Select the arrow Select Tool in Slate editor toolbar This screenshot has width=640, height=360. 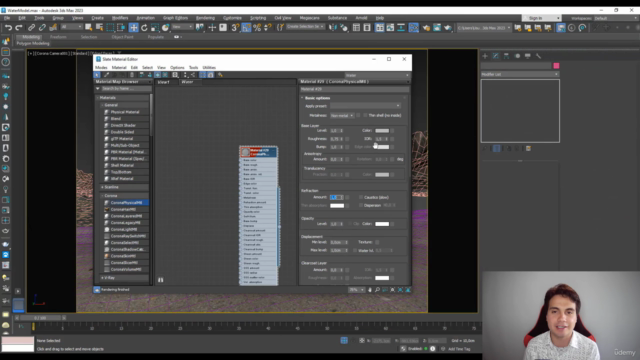97,75
